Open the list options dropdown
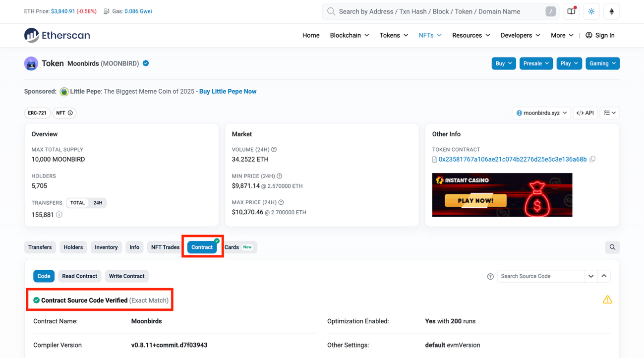This screenshot has width=644, height=358. pyautogui.click(x=610, y=113)
